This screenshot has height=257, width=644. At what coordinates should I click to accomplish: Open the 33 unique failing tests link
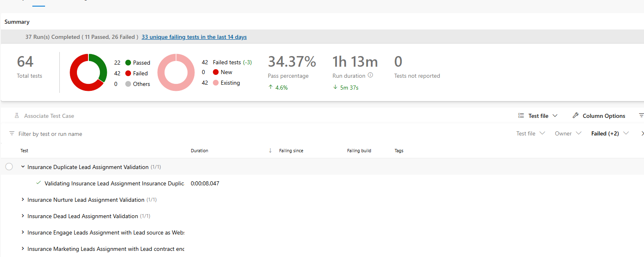click(x=194, y=37)
